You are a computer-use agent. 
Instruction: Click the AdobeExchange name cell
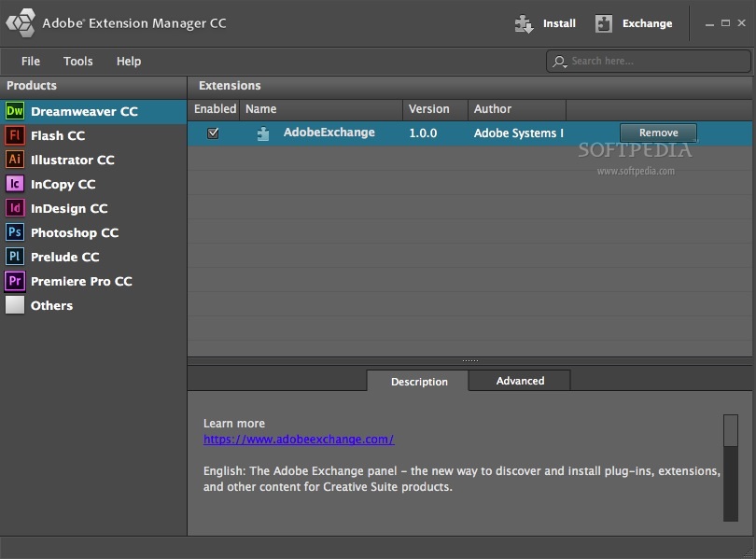[x=329, y=133]
